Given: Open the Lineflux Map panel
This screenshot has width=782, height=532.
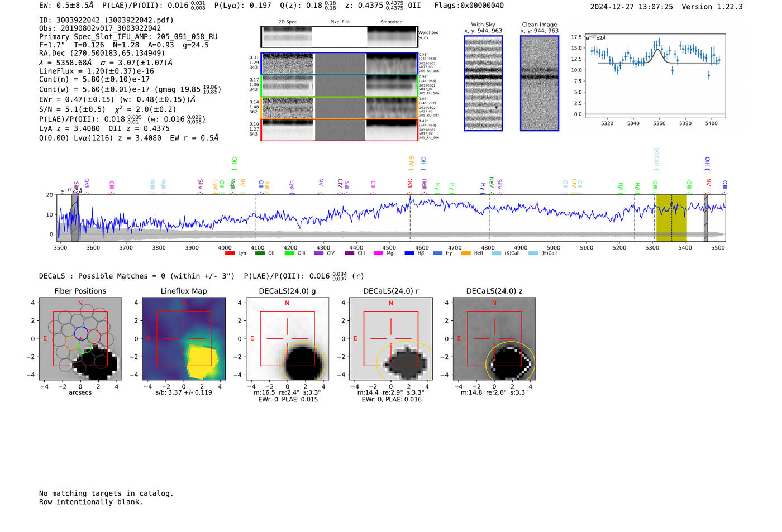Looking at the screenshot, I should pos(184,338).
